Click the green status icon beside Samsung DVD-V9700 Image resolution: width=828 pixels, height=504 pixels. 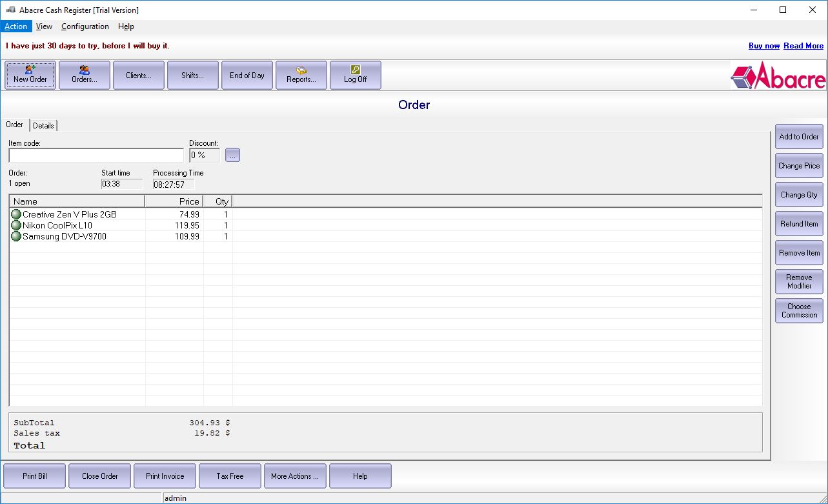pos(15,236)
